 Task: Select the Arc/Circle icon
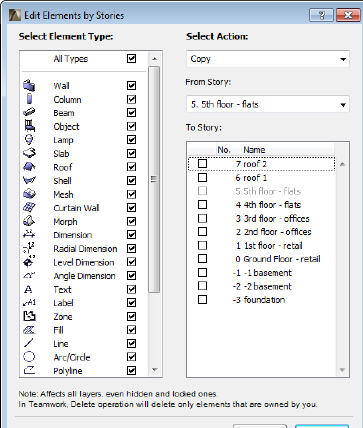point(29,357)
